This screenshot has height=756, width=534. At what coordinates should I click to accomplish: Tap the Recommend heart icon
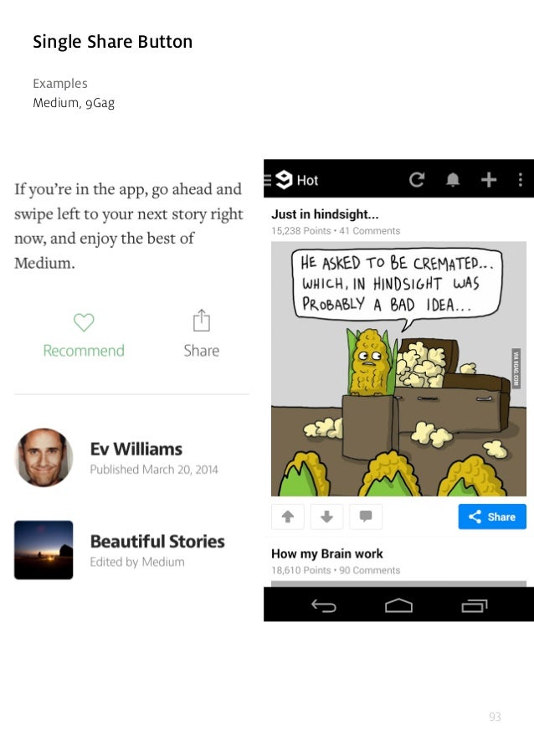pos(84,322)
